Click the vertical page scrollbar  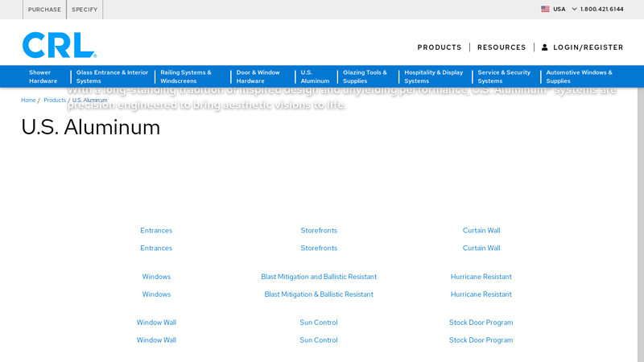coord(641,224)
